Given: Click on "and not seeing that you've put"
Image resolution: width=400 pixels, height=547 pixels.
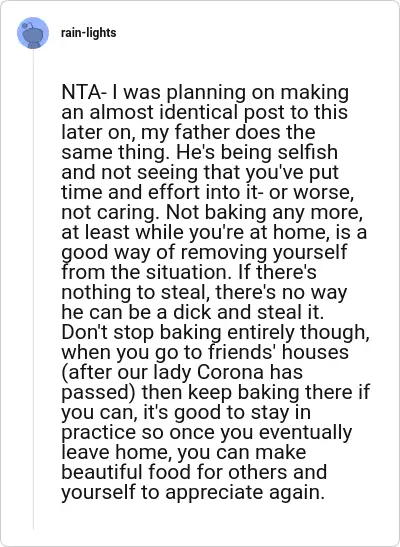Looking at the screenshot, I should point(200,172).
